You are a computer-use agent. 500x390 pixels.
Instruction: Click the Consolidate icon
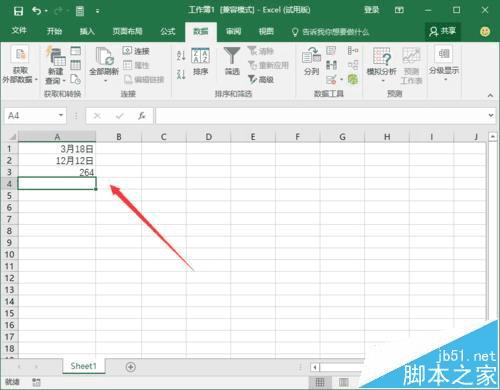click(353, 51)
